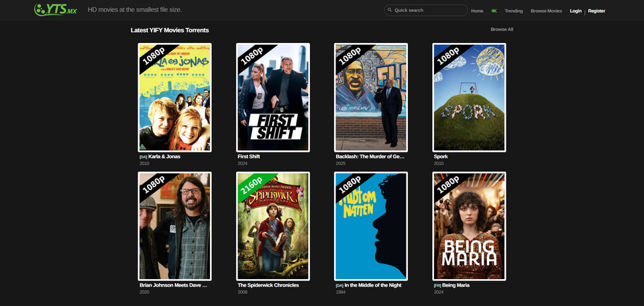
Task: Click the year 1984 under the Danish film
Action: [x=341, y=292]
